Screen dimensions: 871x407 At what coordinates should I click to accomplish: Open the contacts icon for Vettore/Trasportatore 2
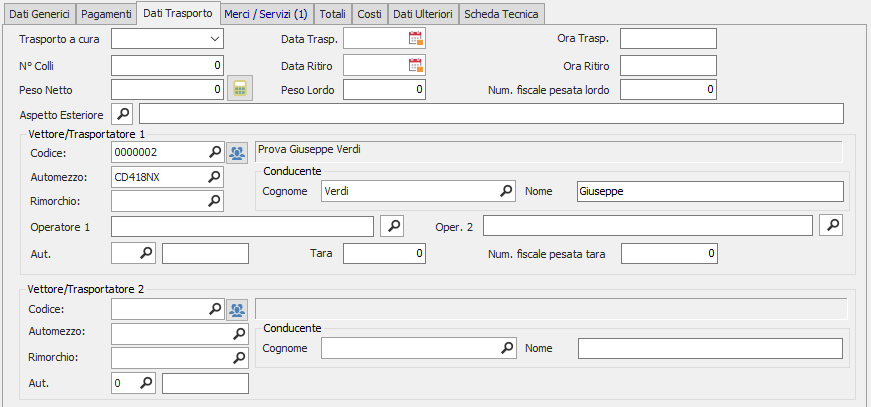pyautogui.click(x=237, y=310)
